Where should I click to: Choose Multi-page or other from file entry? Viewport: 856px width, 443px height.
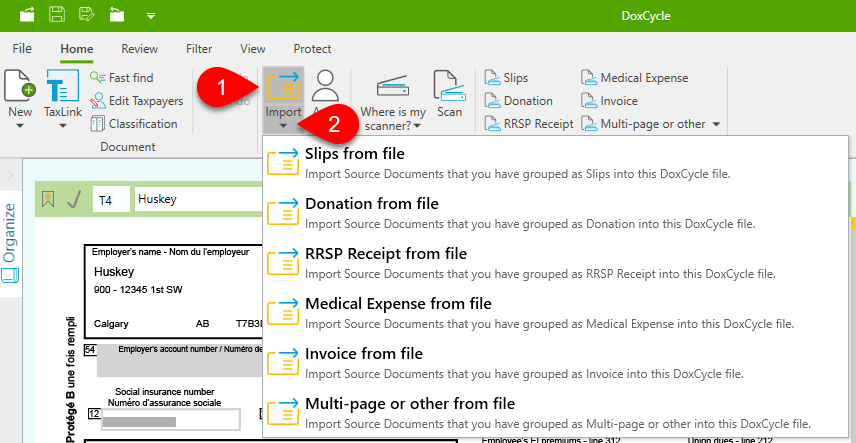557,412
